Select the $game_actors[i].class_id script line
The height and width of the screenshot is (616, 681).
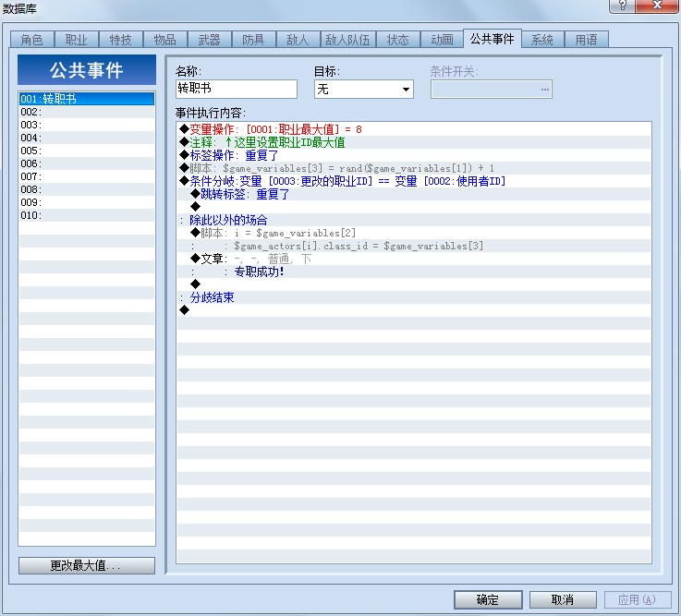414,246
